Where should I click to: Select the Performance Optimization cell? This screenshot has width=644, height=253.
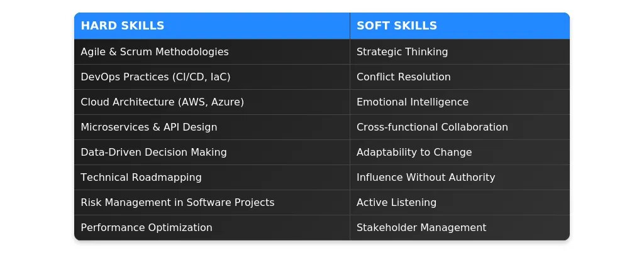(x=212, y=228)
